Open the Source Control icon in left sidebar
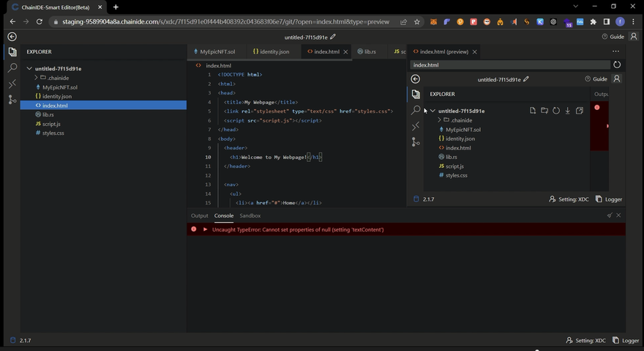Screen dimensions: 644x351 pos(12,100)
